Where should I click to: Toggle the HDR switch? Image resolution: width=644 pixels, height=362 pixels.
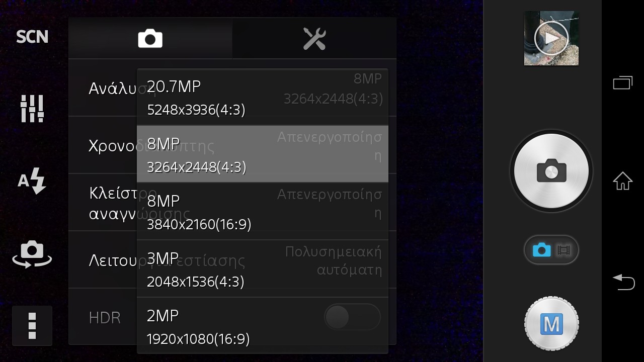[x=352, y=317]
